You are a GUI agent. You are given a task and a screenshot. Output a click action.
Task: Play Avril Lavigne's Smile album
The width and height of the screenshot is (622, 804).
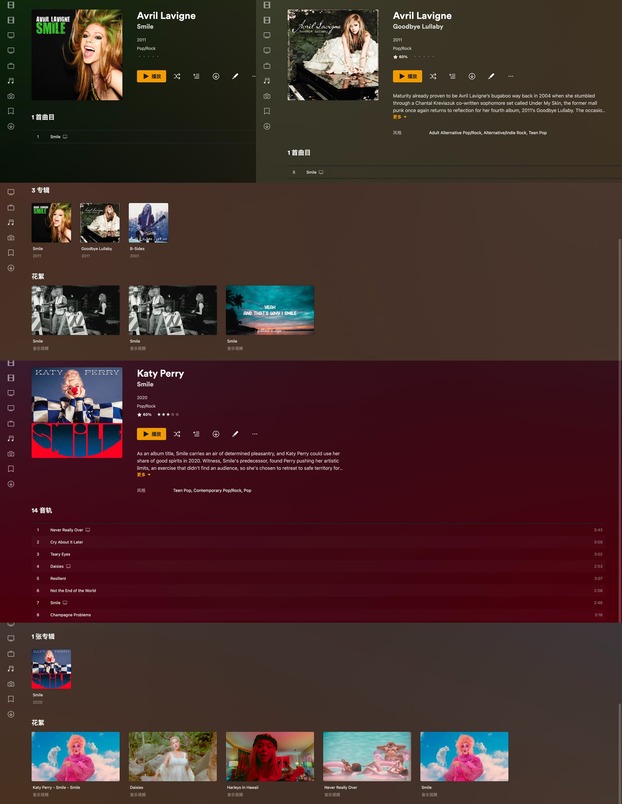pos(151,76)
